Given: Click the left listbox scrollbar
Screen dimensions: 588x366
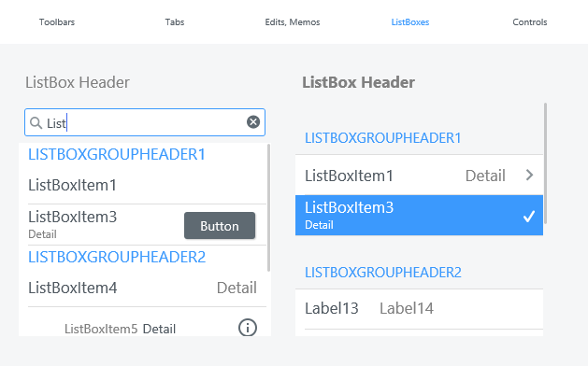Looking at the screenshot, I should (268, 208).
